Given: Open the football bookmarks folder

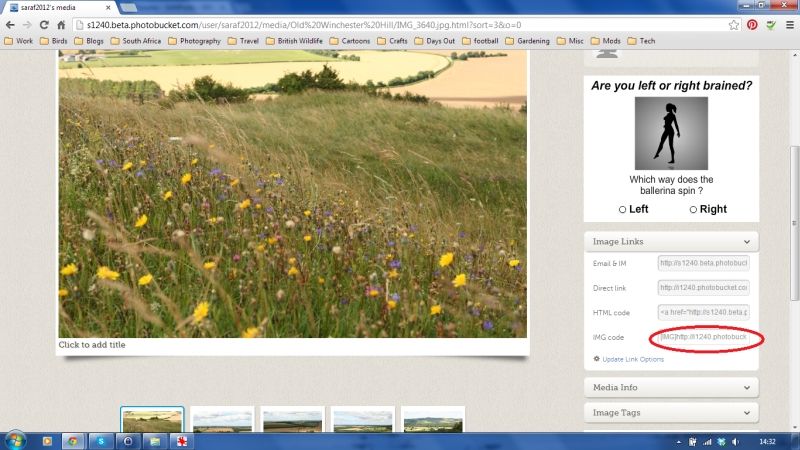Looking at the screenshot, I should (x=480, y=41).
